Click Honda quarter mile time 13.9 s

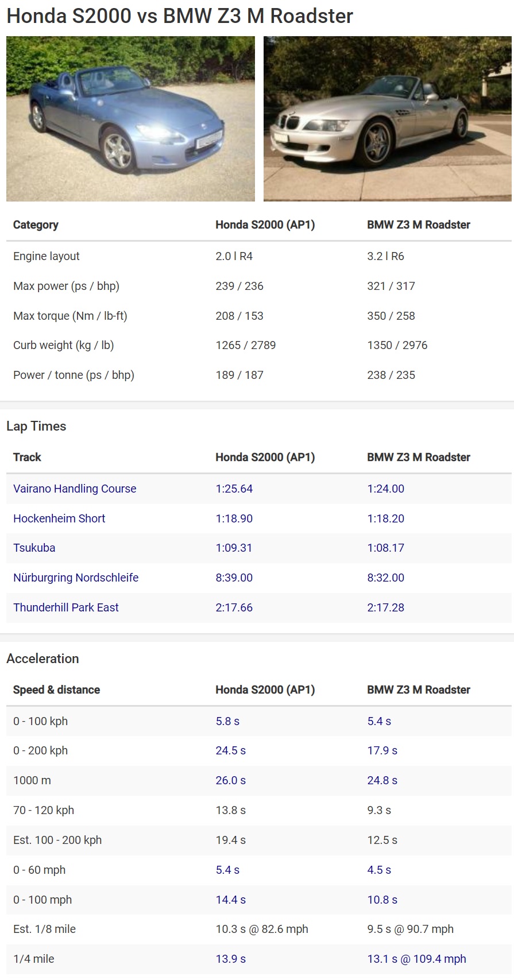pos(231,959)
